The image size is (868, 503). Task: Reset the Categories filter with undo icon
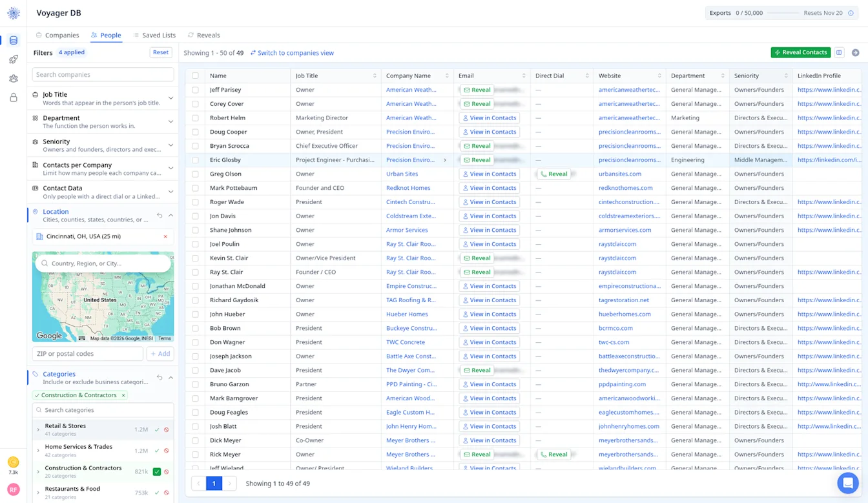(160, 378)
